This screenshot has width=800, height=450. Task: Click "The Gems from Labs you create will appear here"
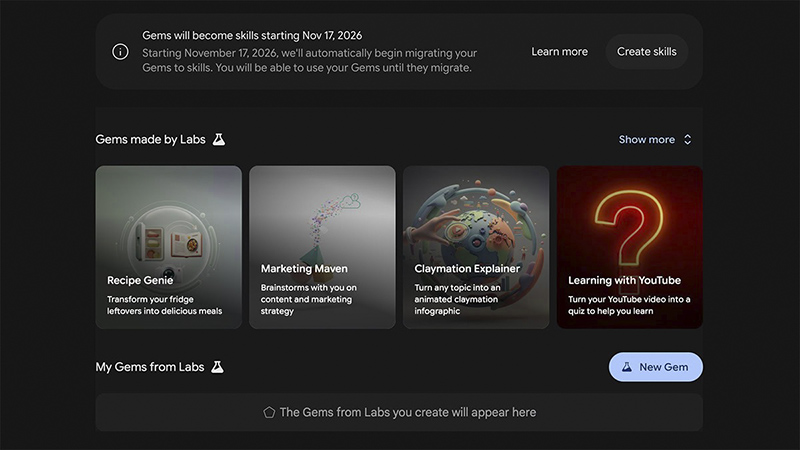pyautogui.click(x=408, y=412)
